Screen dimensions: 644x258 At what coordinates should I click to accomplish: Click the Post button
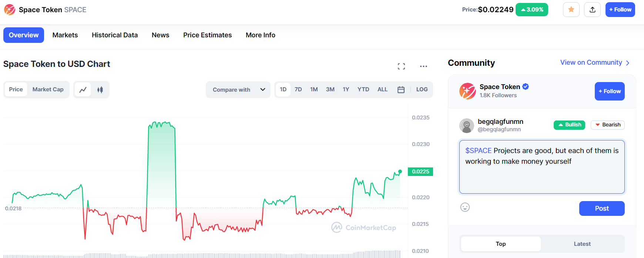click(x=602, y=208)
